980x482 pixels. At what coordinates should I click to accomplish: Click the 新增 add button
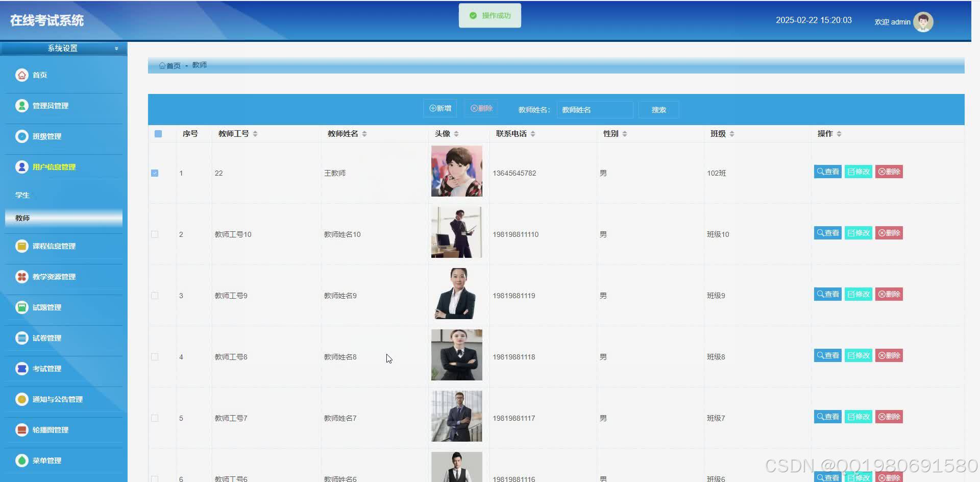[440, 108]
